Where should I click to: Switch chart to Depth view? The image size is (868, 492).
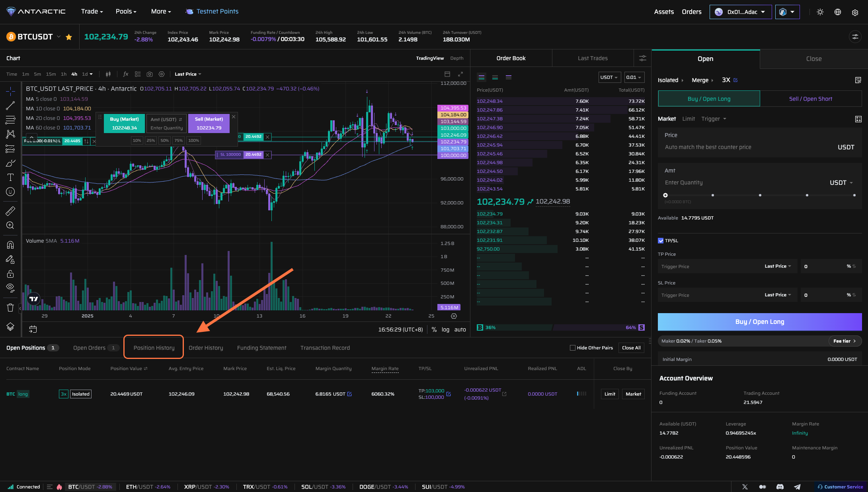tap(457, 58)
